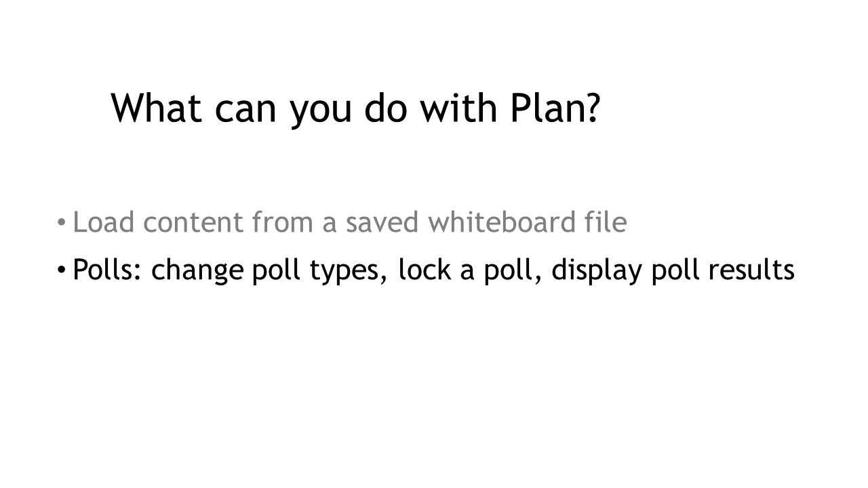Click the slide title 'What can you do with Plan?'
Screen dimensions: 868x488
click(356, 108)
